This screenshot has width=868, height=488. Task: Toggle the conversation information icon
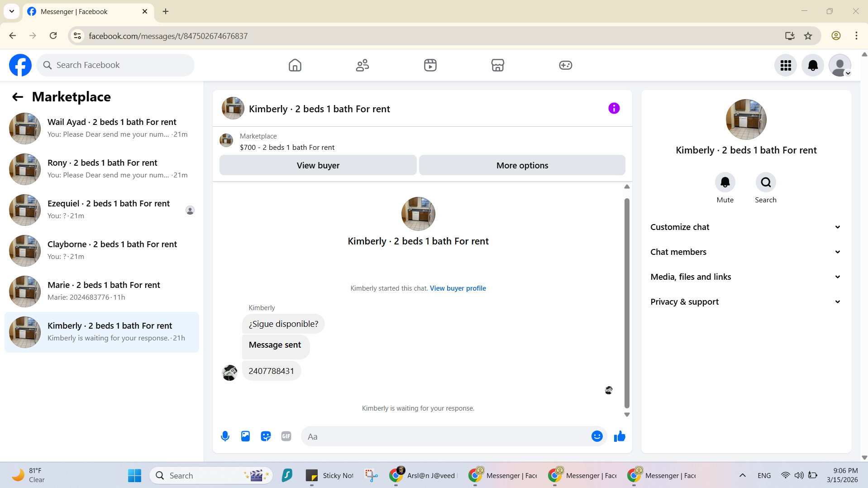click(x=614, y=108)
